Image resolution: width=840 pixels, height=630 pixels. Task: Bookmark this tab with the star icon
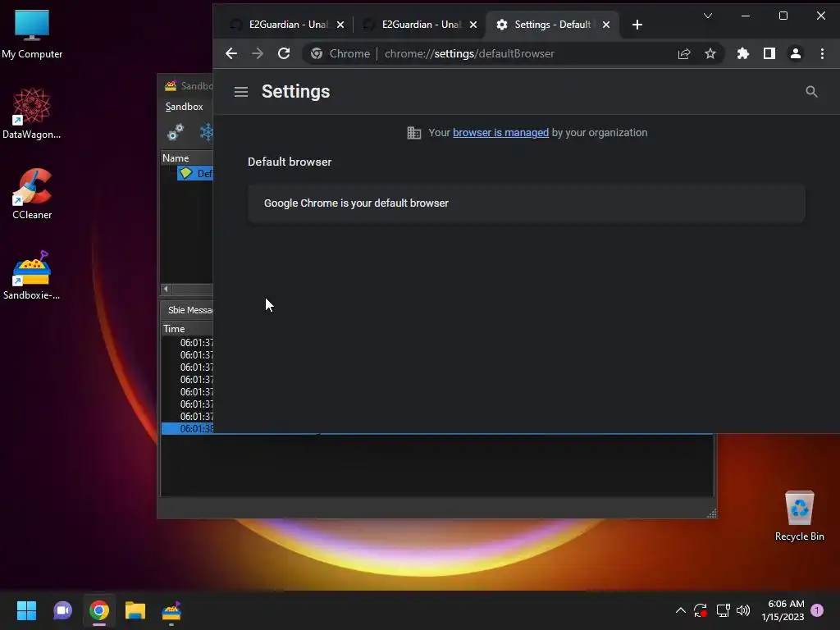click(710, 53)
